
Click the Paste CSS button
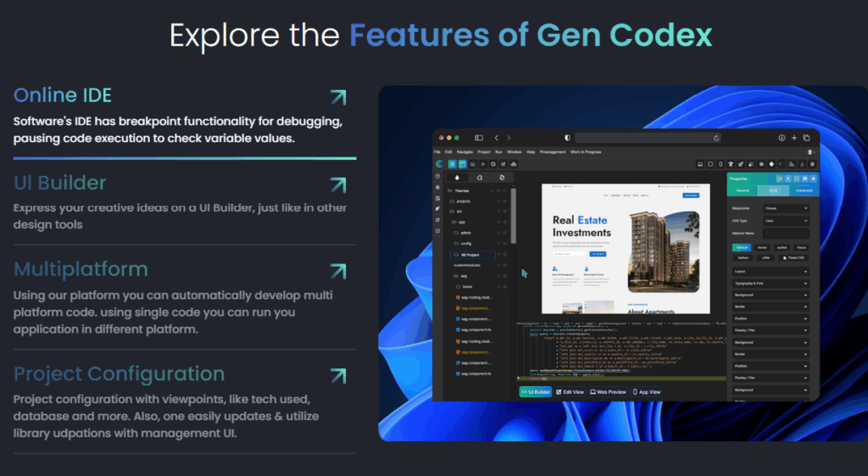(793, 257)
